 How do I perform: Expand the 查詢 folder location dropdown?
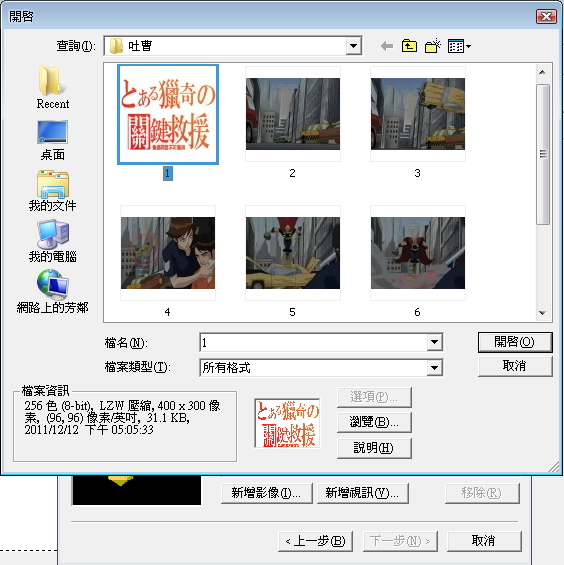(354, 46)
